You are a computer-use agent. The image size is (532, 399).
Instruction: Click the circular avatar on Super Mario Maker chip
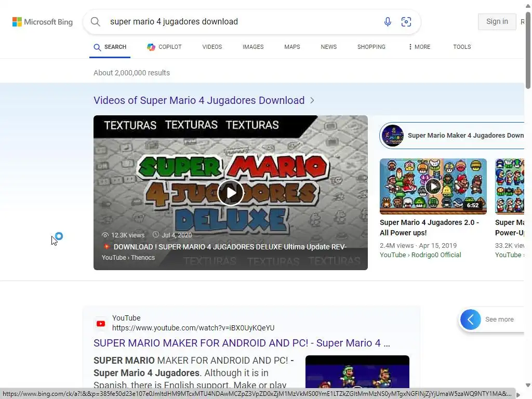coord(393,136)
